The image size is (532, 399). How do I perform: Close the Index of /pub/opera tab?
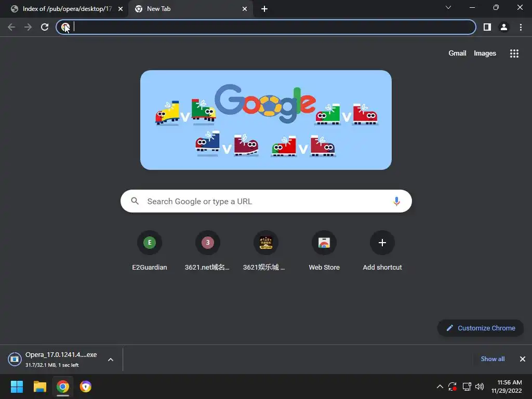(121, 9)
